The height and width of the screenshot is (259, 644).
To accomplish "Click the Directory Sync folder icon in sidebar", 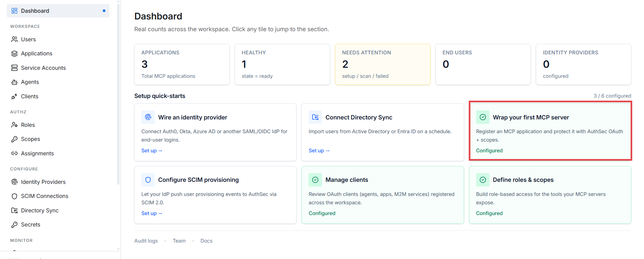I will (14, 210).
